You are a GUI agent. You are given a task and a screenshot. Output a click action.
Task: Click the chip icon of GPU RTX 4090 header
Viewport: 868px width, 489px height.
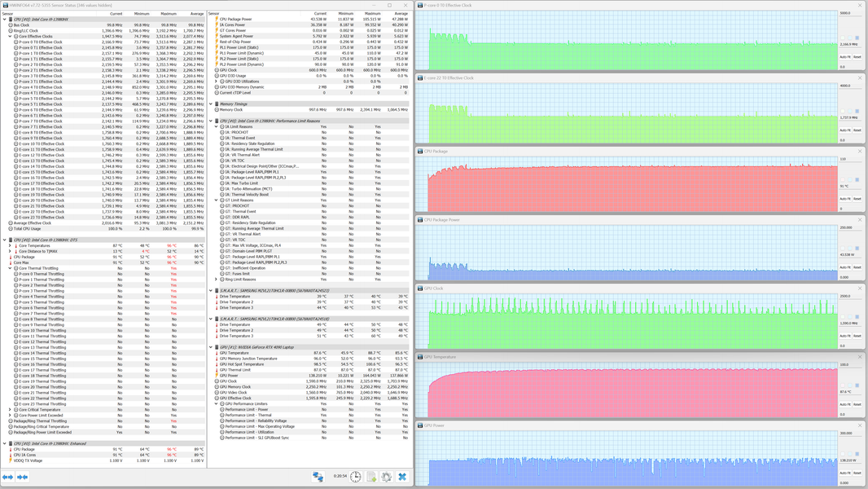click(x=217, y=347)
